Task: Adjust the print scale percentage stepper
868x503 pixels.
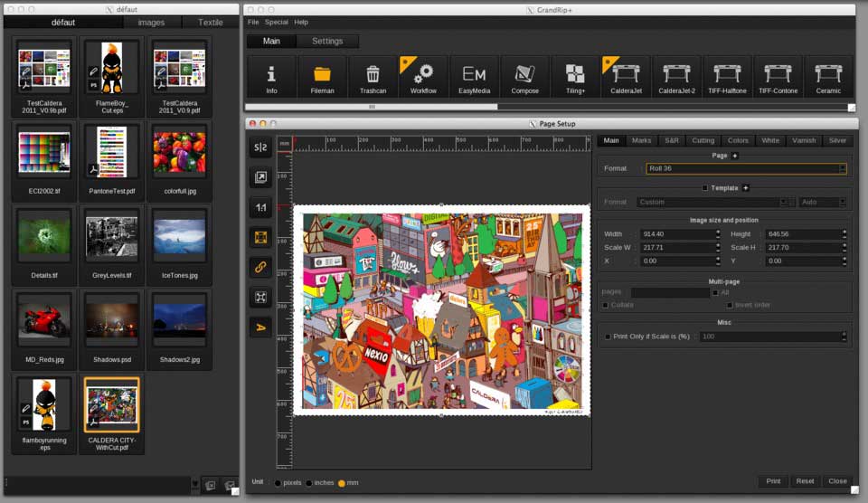Action: [844, 337]
